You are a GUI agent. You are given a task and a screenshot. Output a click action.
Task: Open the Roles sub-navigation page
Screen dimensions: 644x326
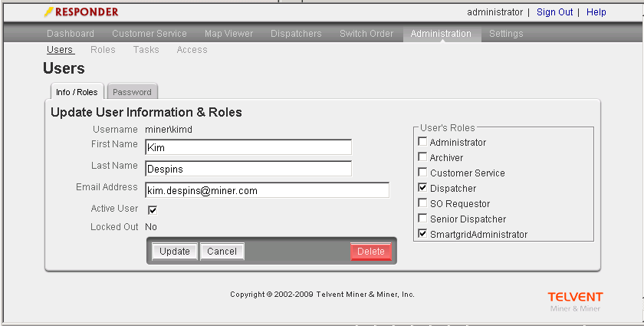[103, 50]
